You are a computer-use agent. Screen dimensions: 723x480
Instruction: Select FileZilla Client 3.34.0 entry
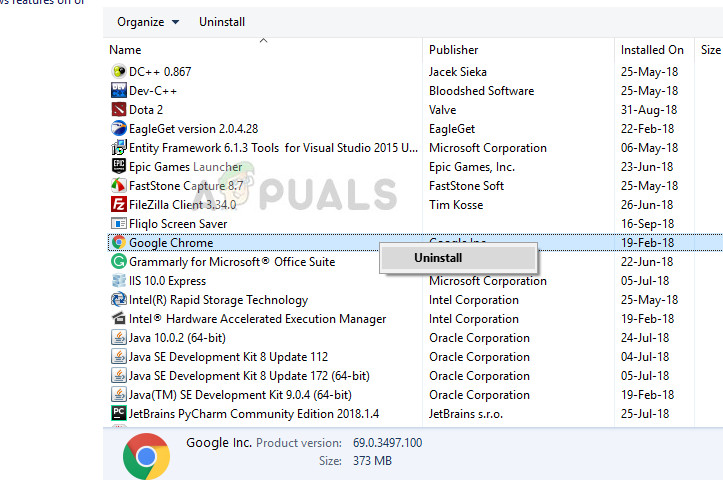coord(183,205)
